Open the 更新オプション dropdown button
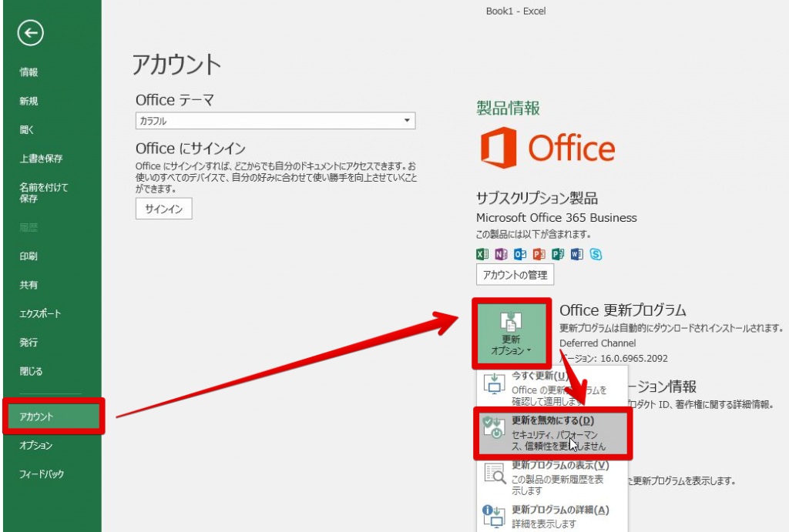Viewport: 789px width, 532px height. [512, 333]
